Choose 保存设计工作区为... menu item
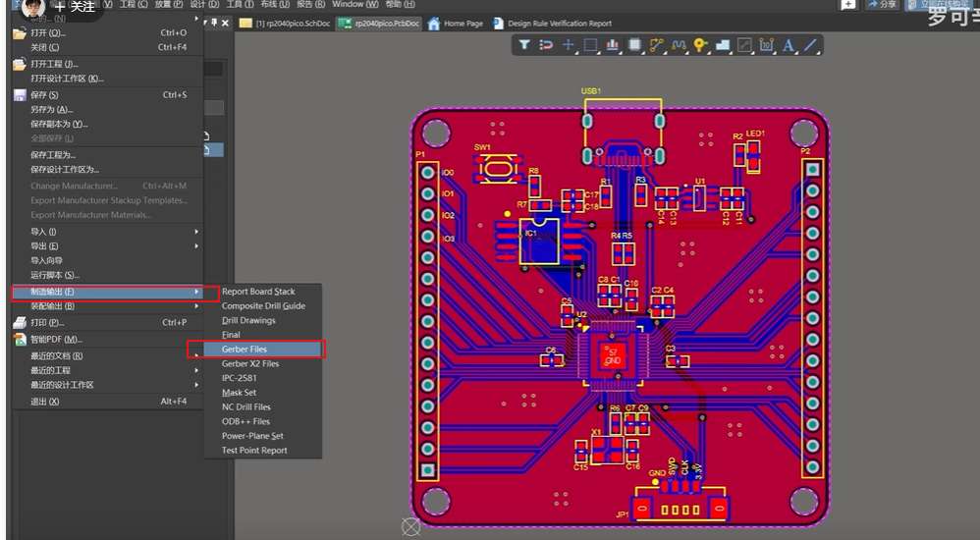Image resolution: width=980 pixels, height=540 pixels. (107, 169)
